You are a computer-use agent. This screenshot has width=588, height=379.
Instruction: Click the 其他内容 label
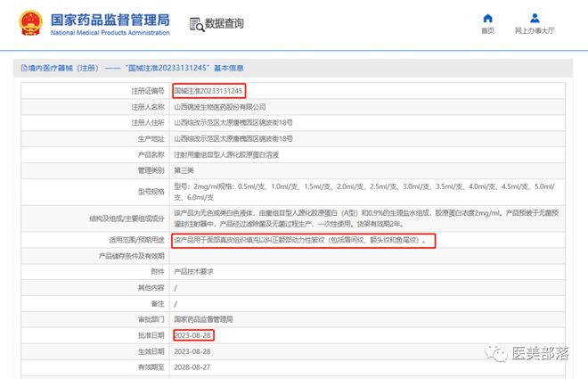(x=151, y=288)
